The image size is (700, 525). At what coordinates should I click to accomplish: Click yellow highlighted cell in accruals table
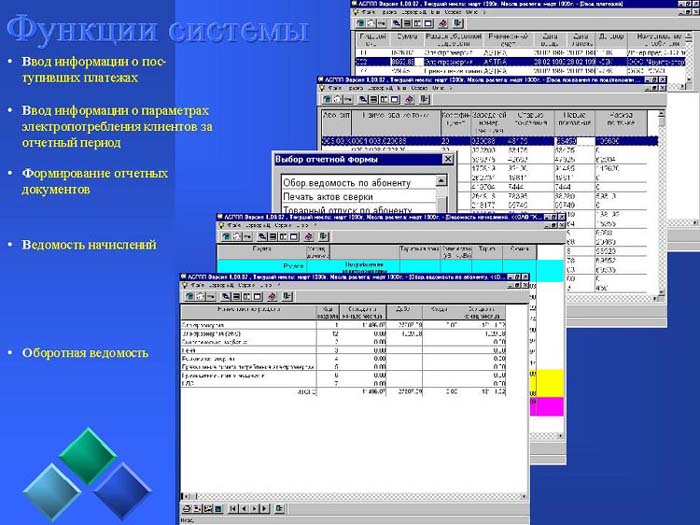[x=550, y=380]
